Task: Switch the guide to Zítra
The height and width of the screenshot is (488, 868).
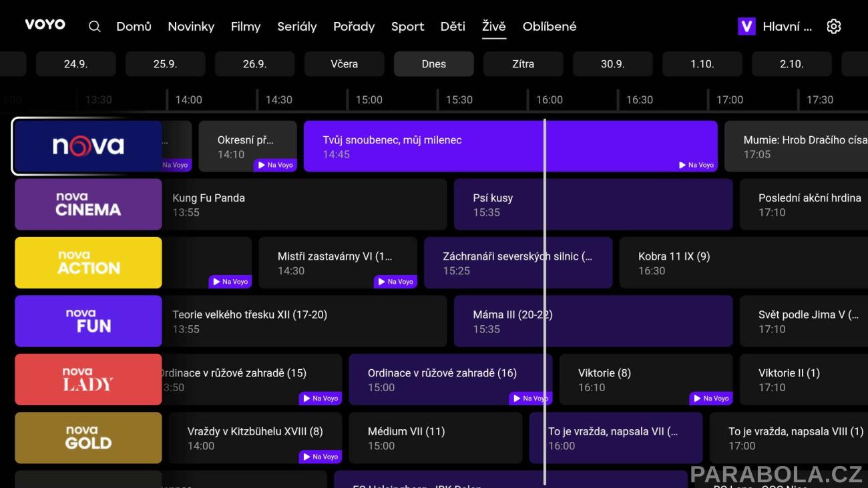Action: click(523, 64)
